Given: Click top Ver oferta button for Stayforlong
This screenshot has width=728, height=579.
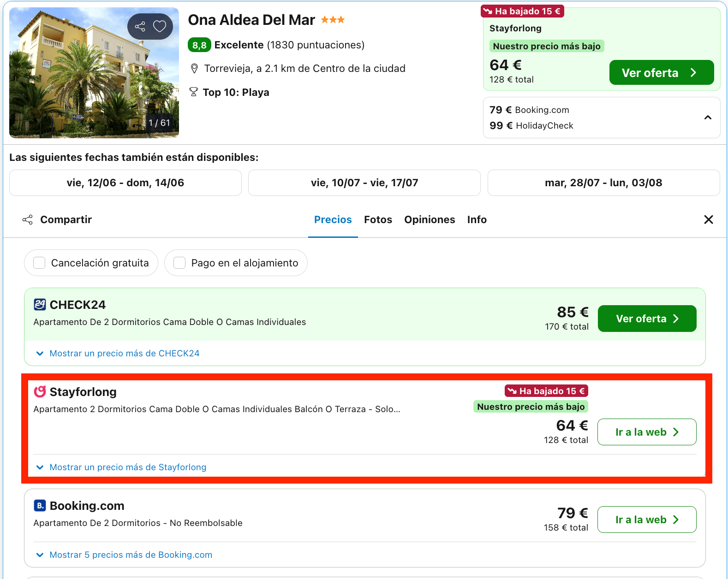Looking at the screenshot, I should (x=662, y=72).
